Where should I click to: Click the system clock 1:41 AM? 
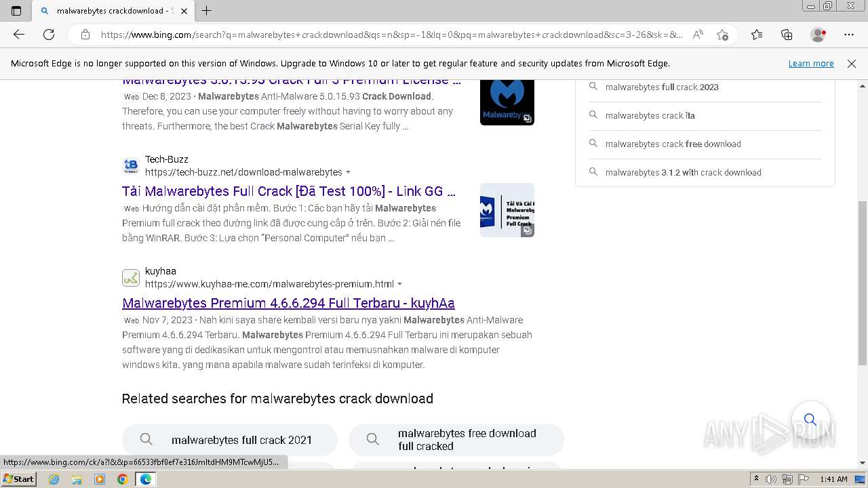coord(833,479)
